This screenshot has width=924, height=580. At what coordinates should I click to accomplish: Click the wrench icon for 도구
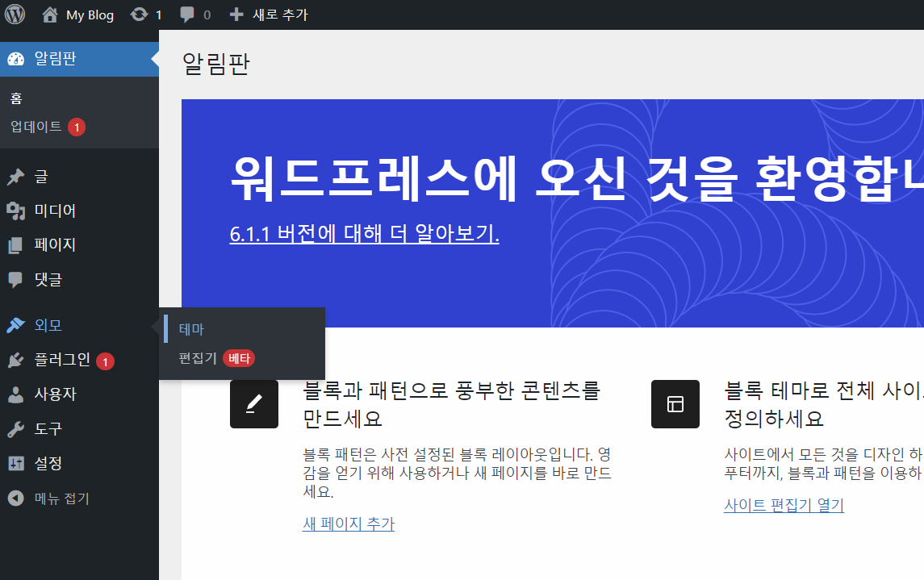16,429
